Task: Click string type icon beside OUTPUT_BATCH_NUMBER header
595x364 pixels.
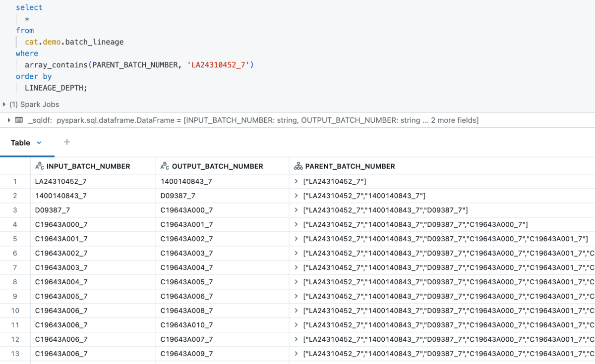Action: pyautogui.click(x=165, y=166)
